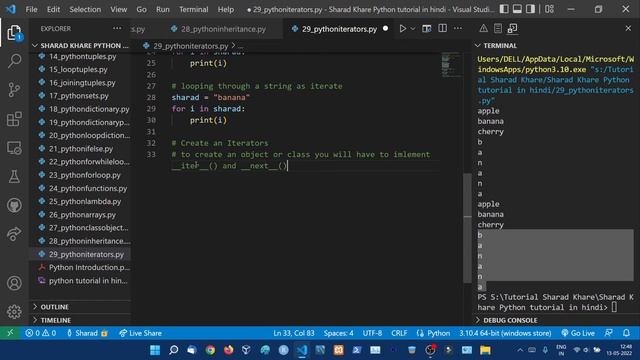Close the side terminal panel

click(628, 28)
